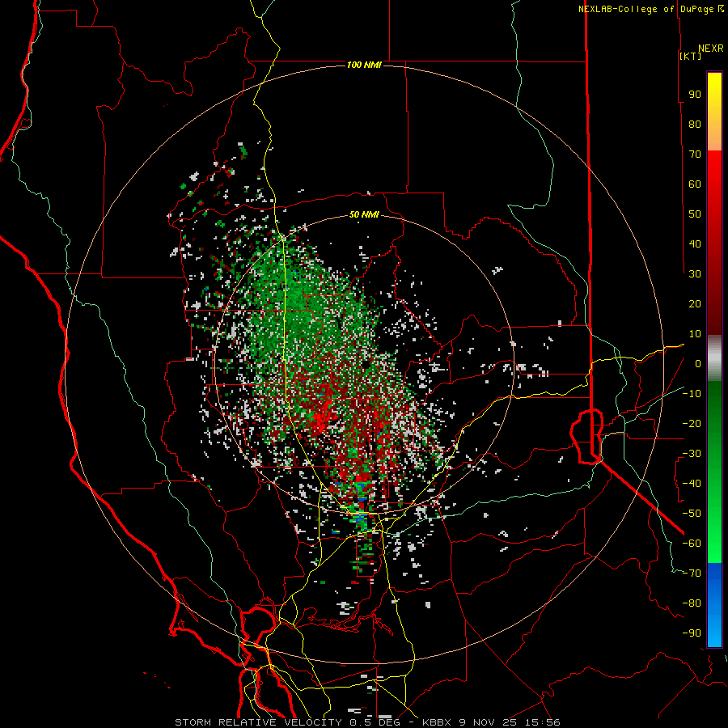Click the NEXLAB-College of DuPage title text
The width and height of the screenshot is (728, 728).
coord(646,9)
